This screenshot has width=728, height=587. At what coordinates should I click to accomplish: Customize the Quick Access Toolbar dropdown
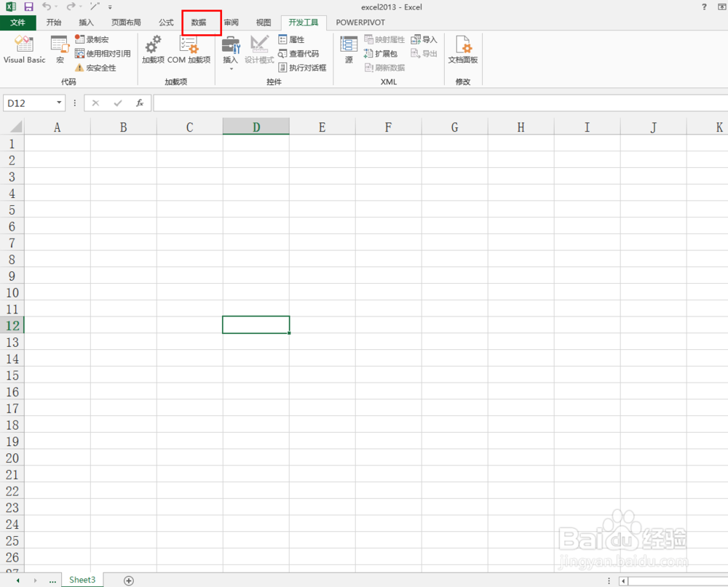[110, 7]
